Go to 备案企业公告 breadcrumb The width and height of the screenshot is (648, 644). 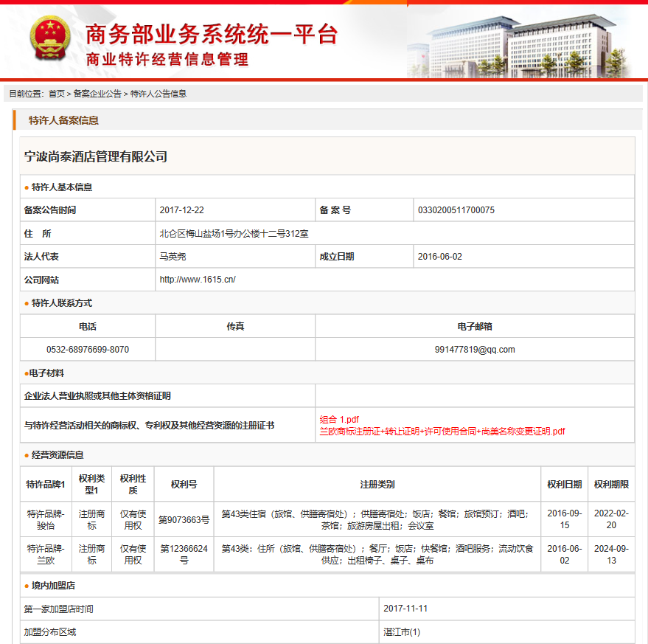coord(97,94)
